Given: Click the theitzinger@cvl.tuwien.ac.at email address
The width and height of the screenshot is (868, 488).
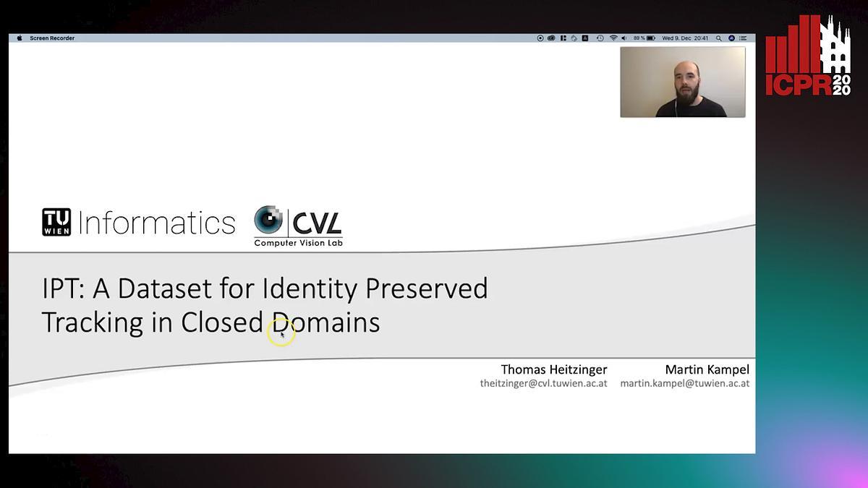Looking at the screenshot, I should [x=543, y=383].
